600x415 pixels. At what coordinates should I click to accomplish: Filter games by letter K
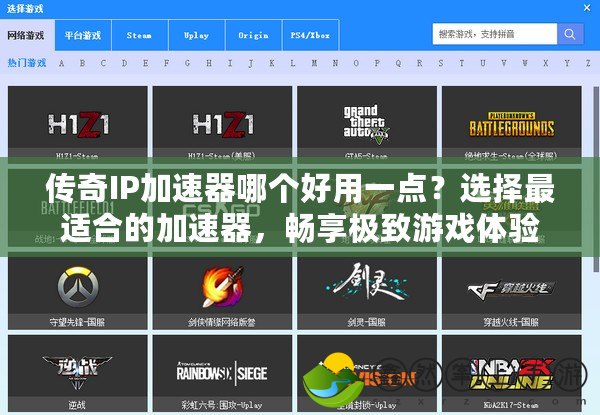(x=272, y=63)
